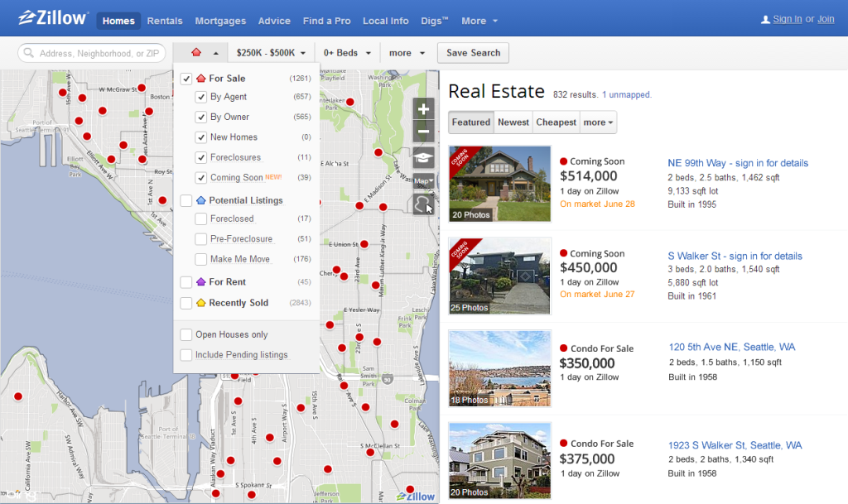Check the Pre-Foreclosure checkbox
The image size is (848, 504).
(x=200, y=239)
